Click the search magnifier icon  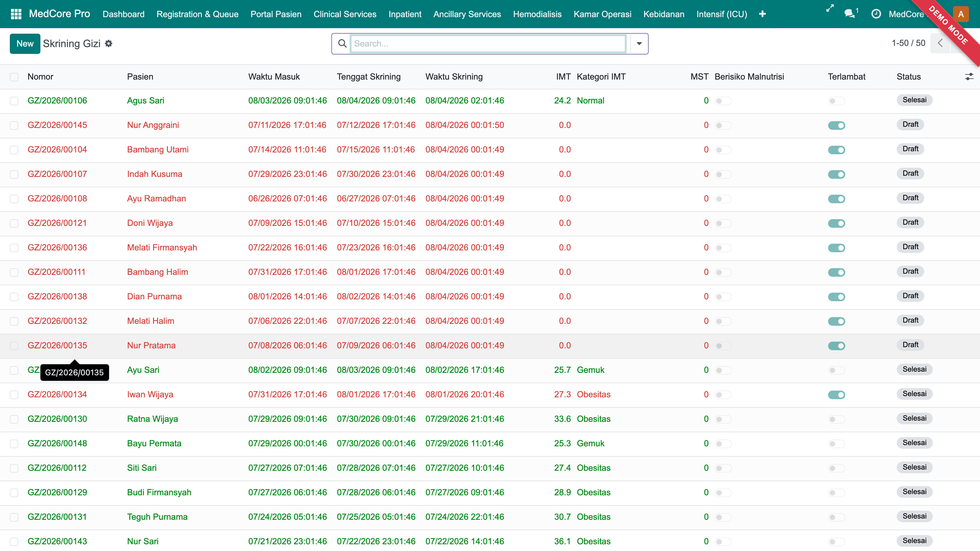pos(342,44)
